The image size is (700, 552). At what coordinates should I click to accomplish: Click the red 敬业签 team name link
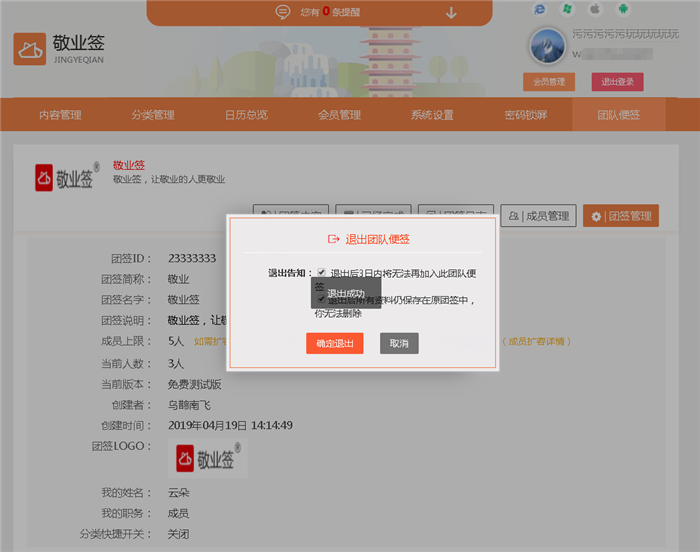129,165
